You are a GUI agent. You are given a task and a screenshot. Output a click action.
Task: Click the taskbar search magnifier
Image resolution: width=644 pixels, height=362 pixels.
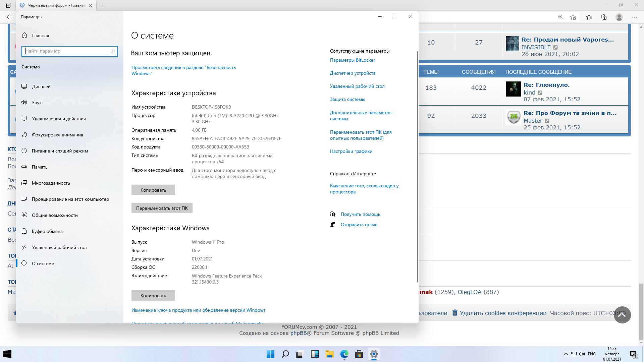[285, 354]
